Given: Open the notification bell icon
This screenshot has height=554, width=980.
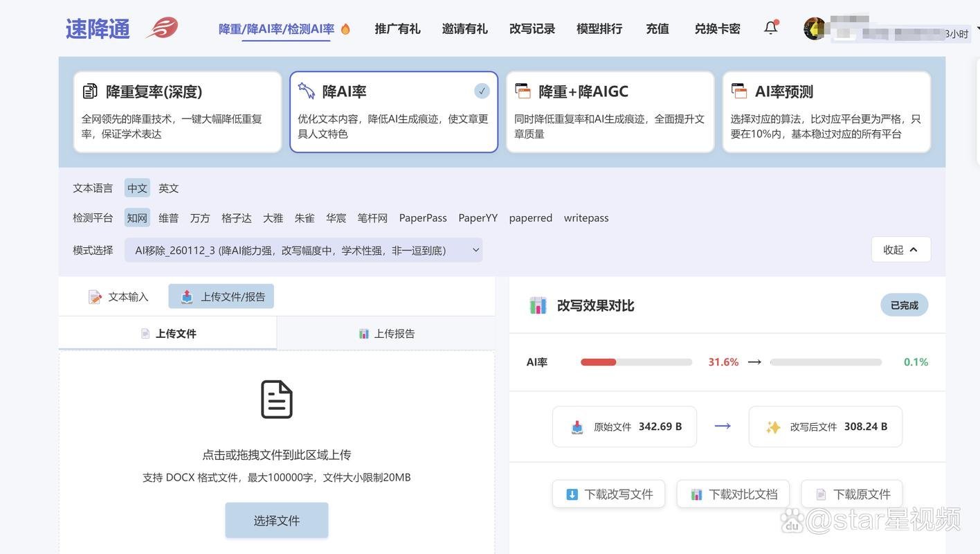Looking at the screenshot, I should pyautogui.click(x=770, y=28).
